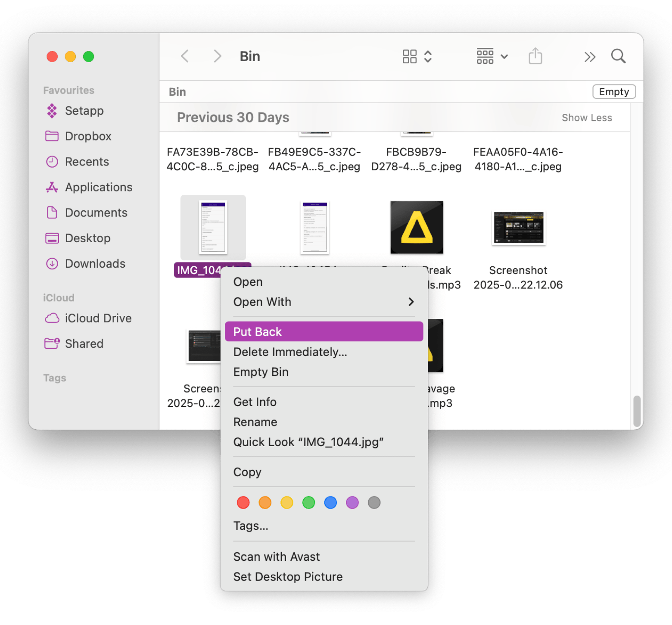Open the Downloads folder from sidebar
Screen dimensions: 672x625
click(x=95, y=263)
